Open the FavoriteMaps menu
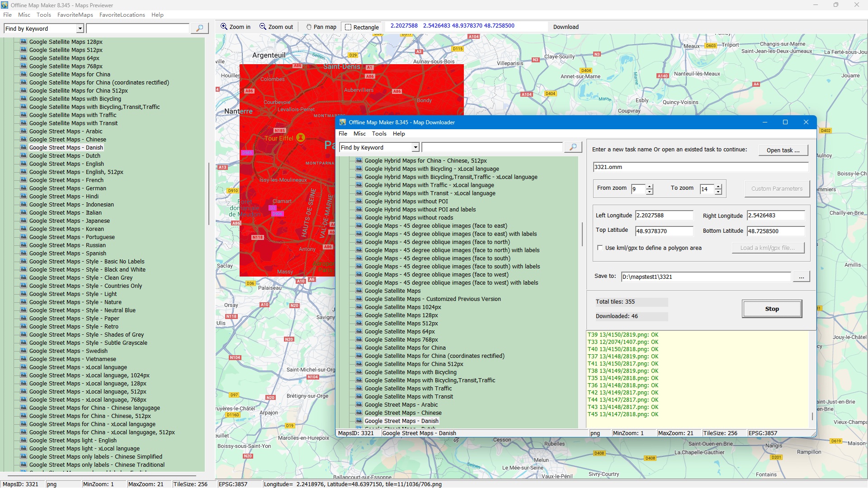The image size is (868, 488). [75, 15]
